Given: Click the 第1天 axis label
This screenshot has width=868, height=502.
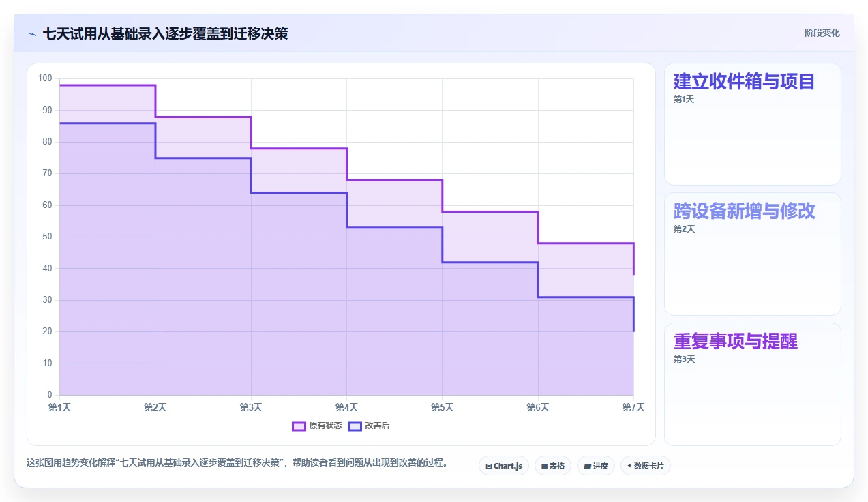Looking at the screenshot, I should click(59, 407).
